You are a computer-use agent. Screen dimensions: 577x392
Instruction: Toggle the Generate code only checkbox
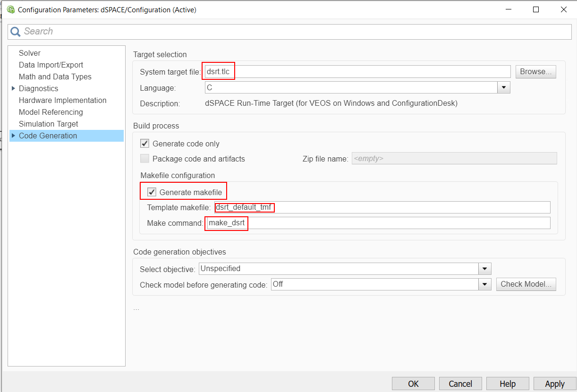(145, 144)
